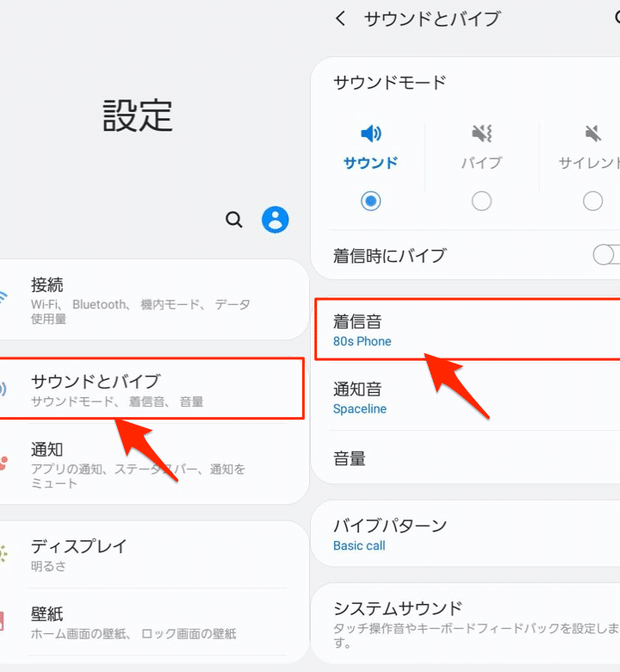Image resolution: width=620 pixels, height=672 pixels.
Task: Open the 音量 volume settings
Action: coord(468,458)
